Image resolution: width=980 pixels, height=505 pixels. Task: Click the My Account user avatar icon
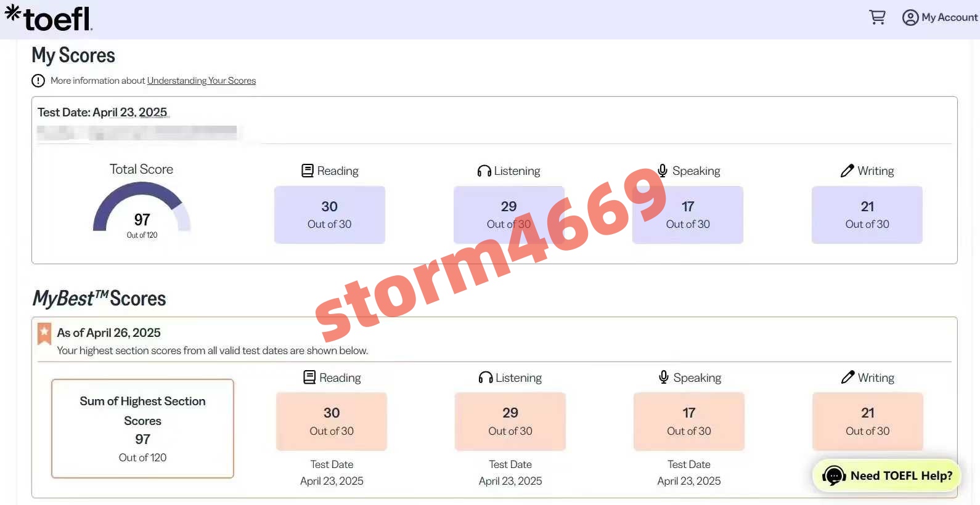(910, 17)
